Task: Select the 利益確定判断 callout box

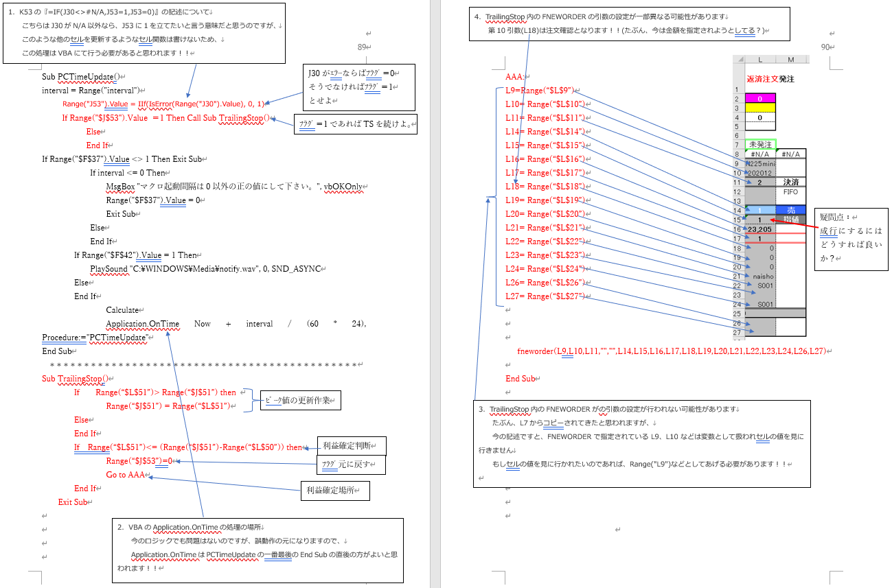Action: (352, 446)
